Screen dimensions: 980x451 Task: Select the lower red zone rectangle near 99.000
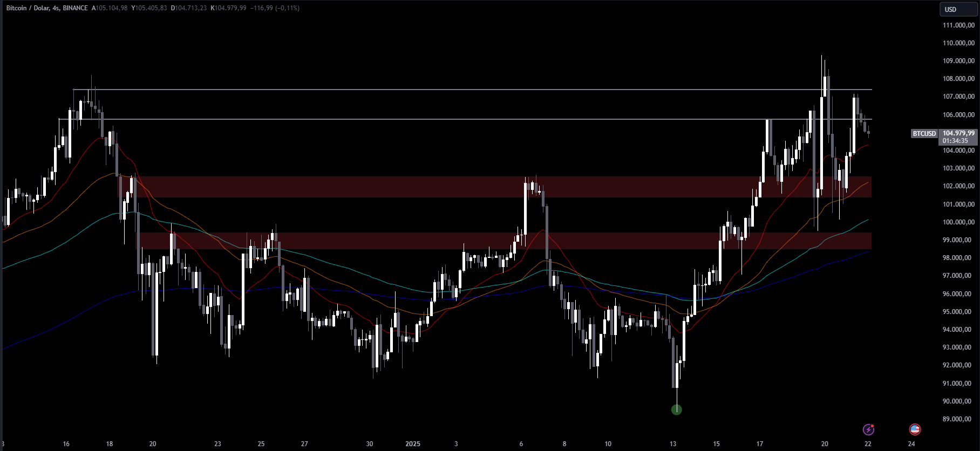504,241
